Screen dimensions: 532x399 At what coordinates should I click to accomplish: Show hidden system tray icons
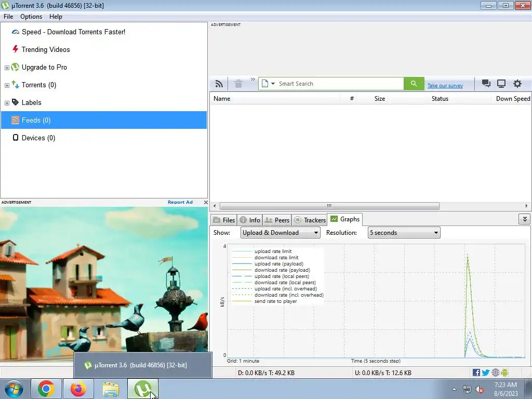[454, 389]
